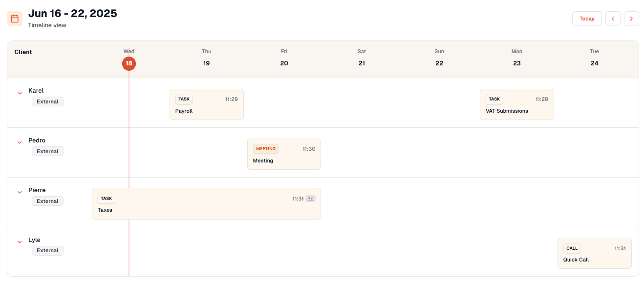Click the TASK badge on the VAT Submissions card
The image size is (644, 281).
(494, 99)
